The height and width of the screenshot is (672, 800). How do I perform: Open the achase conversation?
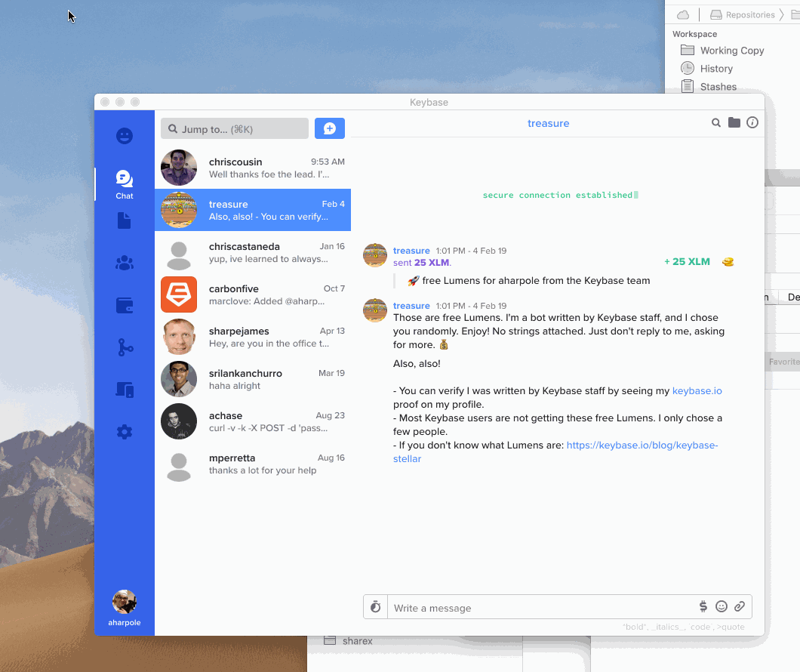(253, 421)
